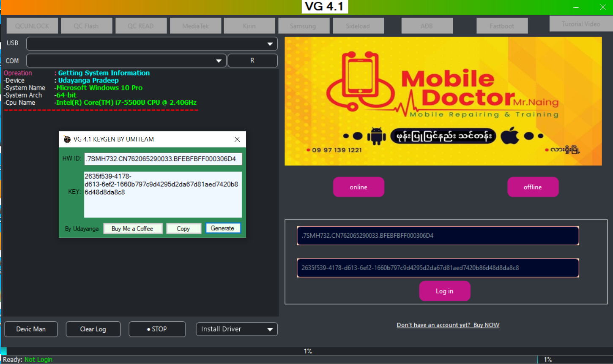This screenshot has height=364, width=613.
Task: Click the bottom progress bar
Action: 306,351
